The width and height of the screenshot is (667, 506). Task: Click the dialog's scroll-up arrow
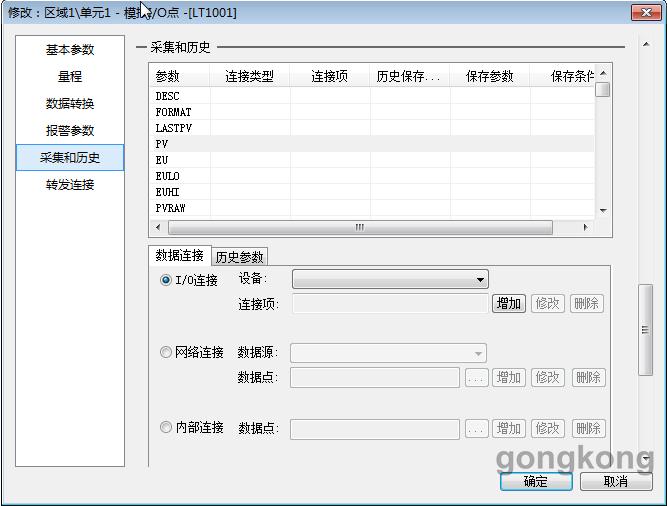(x=646, y=44)
